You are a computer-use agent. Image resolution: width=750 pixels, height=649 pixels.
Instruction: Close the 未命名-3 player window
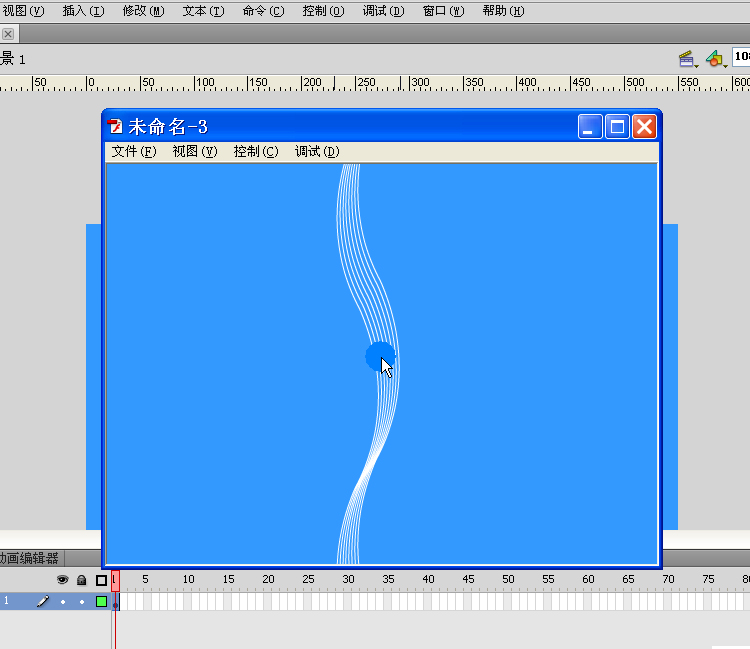click(644, 127)
